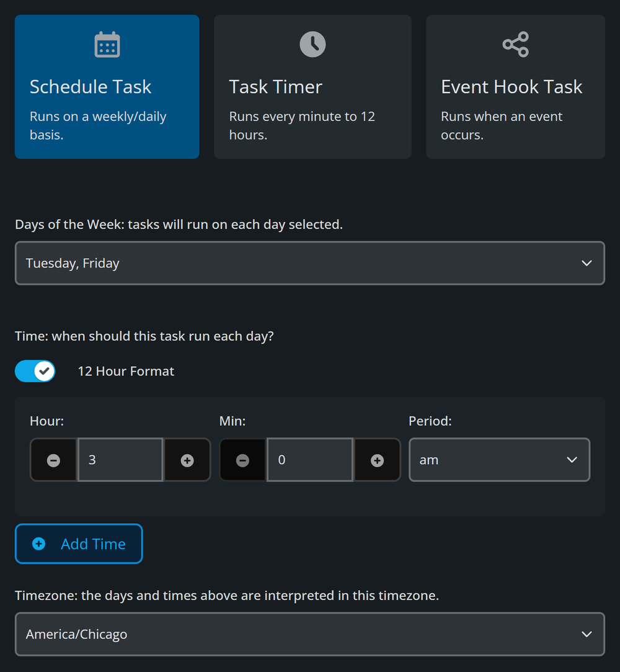Click the 'Runs when an event occurs.' text
Screen dimensions: 620x672
pyautogui.click(x=502, y=125)
